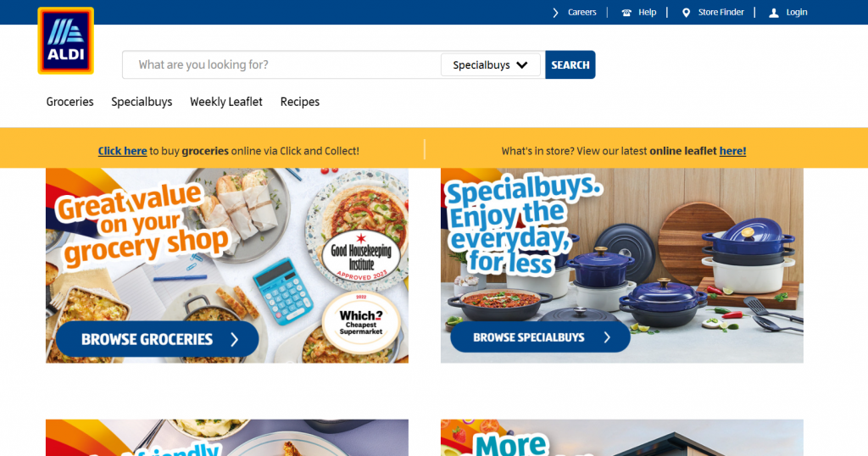The height and width of the screenshot is (456, 868).
Task: Expand the Specialbuys search category dropdown
Action: click(491, 64)
